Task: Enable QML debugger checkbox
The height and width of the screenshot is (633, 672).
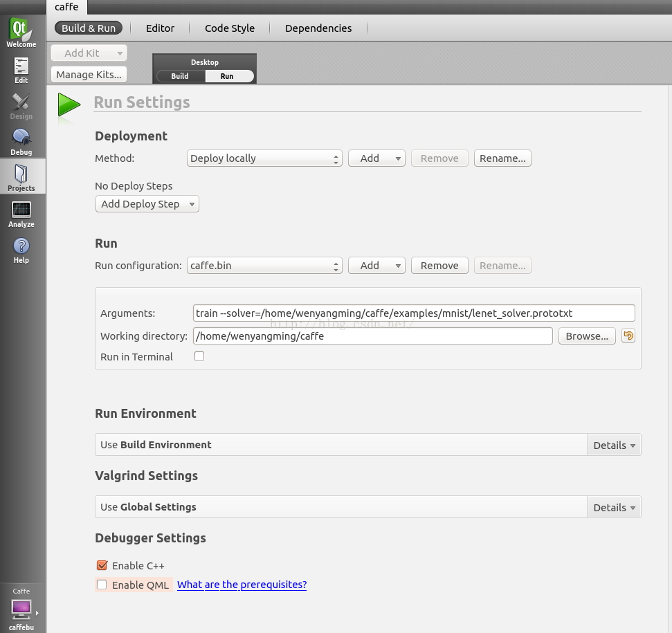Action: click(x=102, y=585)
